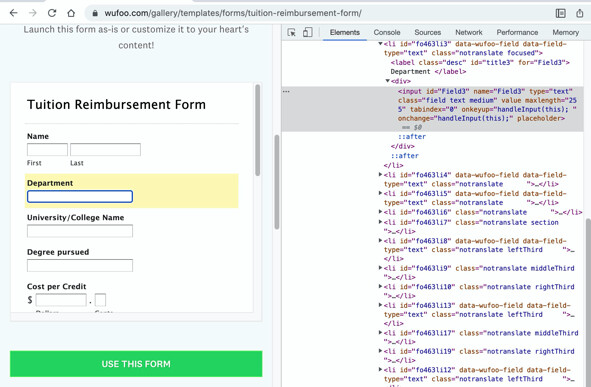Click the Cost per Credit cents field
This screenshot has width=591, height=387.
tap(100, 300)
